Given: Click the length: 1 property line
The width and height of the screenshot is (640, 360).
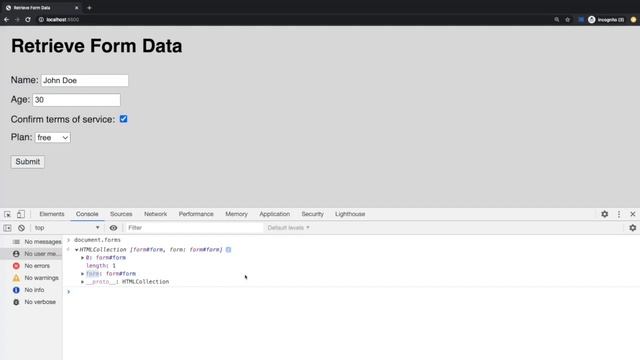Looking at the screenshot, I should 101,266.
